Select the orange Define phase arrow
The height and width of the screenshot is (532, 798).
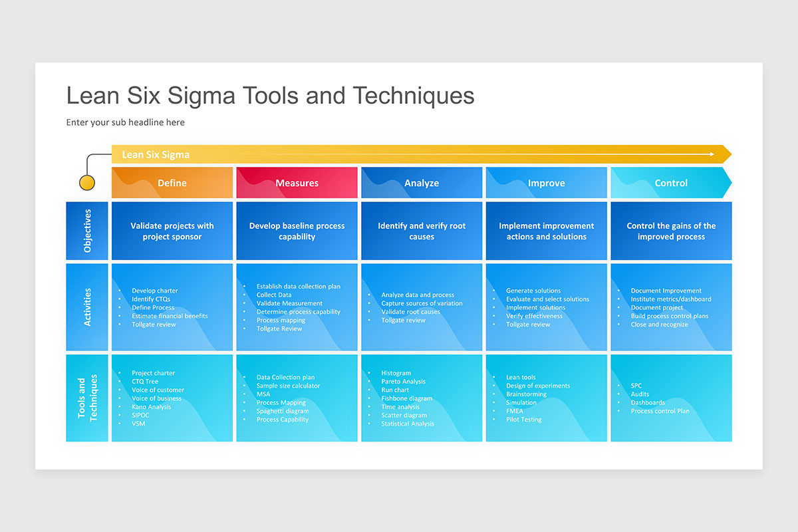coord(172,182)
